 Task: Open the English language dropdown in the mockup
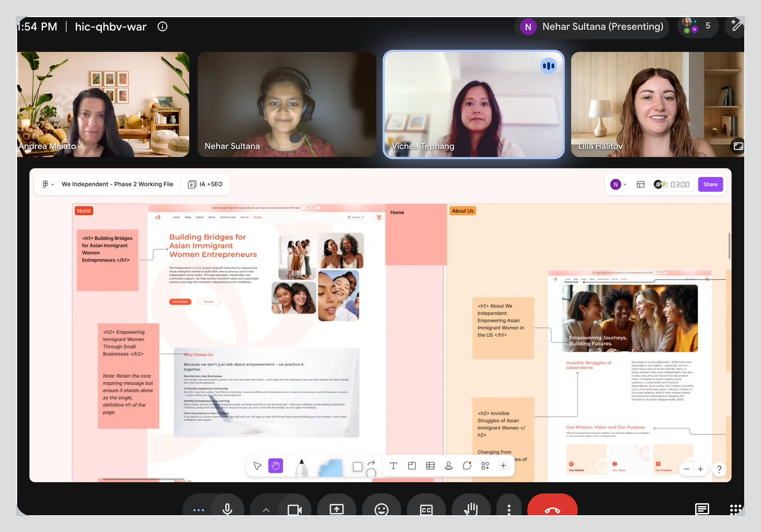coord(356,217)
